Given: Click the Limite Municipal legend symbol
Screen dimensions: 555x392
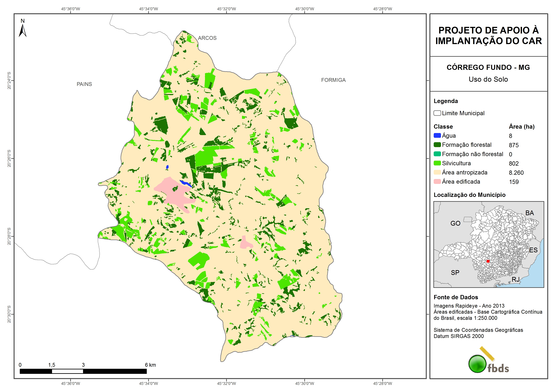Looking at the screenshot, I should click(437, 113).
